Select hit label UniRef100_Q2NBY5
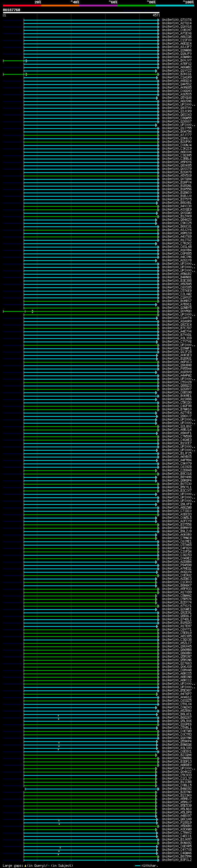 (x=177, y=308)
